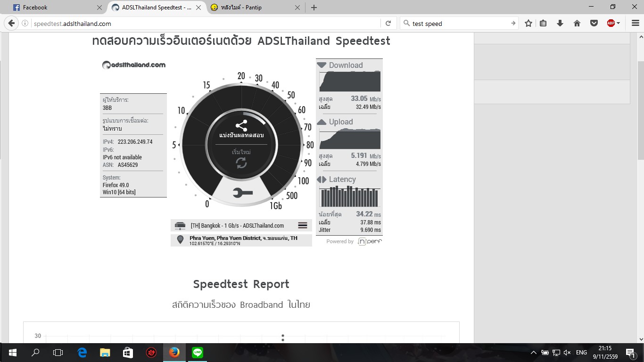This screenshot has width=644, height=362.
Task: Click the scrollbar down arrow
Action: click(641, 339)
